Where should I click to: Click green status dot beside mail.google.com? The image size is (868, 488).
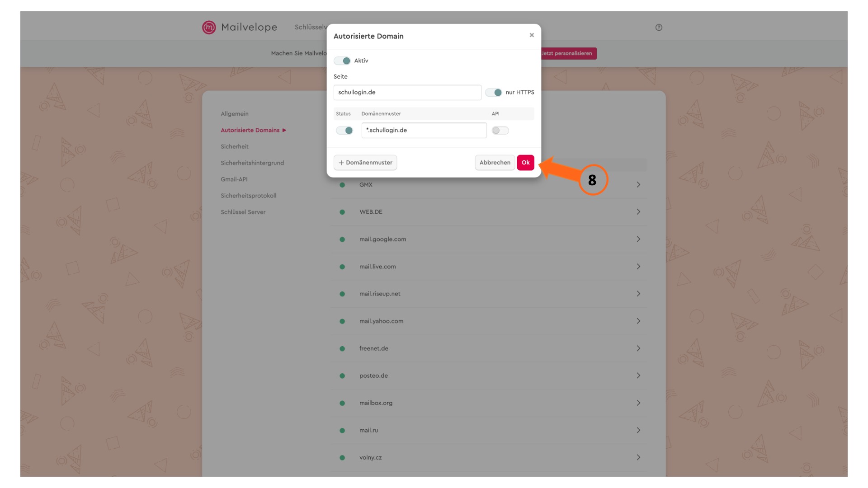click(342, 239)
